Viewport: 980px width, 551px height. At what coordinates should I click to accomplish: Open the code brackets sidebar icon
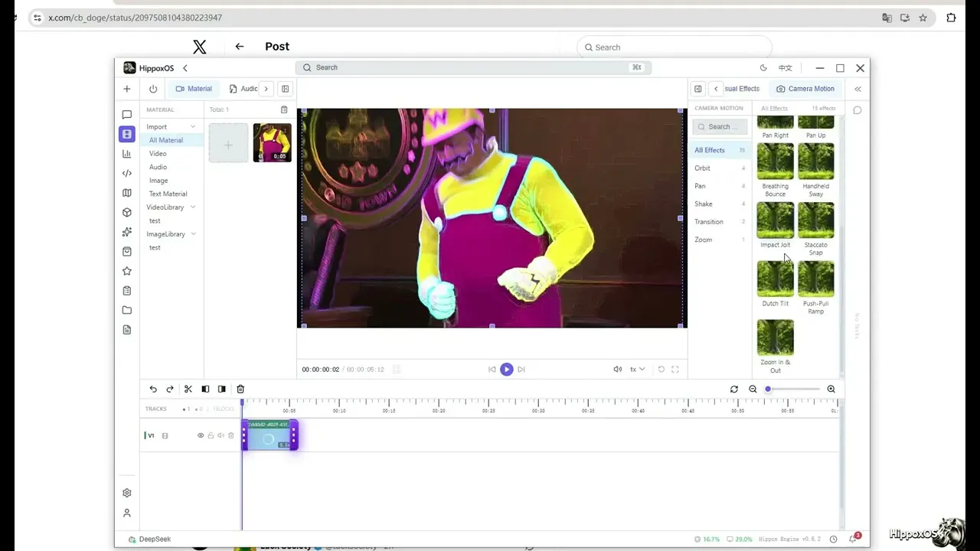[x=127, y=174]
